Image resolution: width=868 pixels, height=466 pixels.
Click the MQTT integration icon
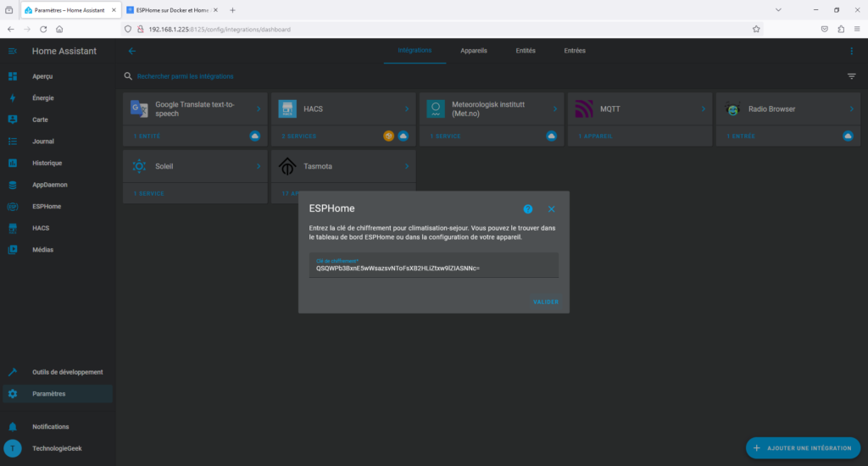[584, 109]
